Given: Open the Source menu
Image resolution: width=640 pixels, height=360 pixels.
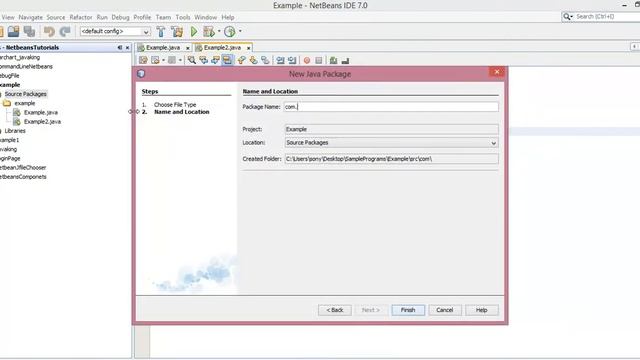Looking at the screenshot, I should 56,17.
